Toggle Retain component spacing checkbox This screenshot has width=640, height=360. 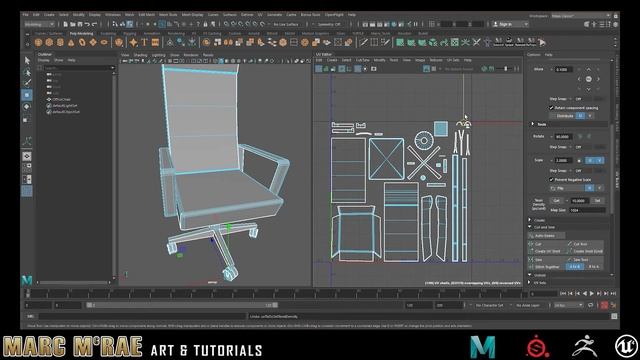click(551, 108)
